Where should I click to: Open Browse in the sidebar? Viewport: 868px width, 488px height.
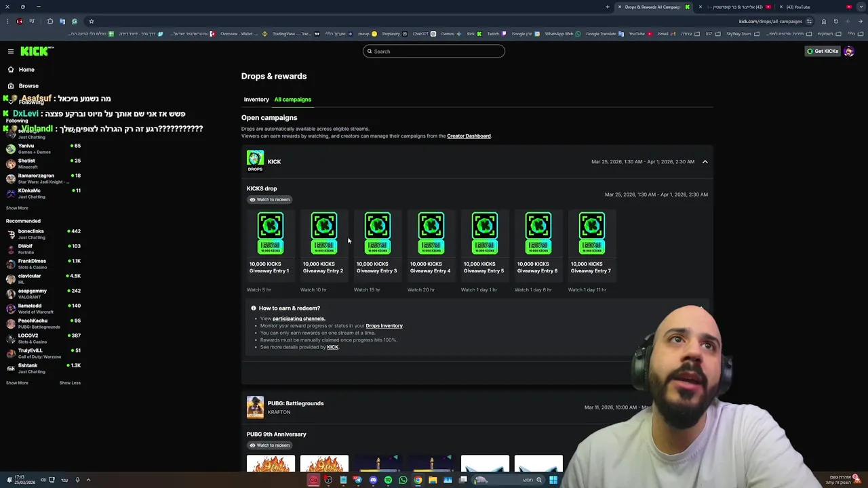[x=28, y=86]
